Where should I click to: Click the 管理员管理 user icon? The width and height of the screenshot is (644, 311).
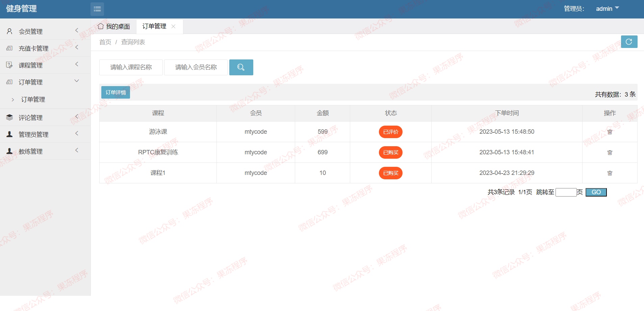(x=9, y=134)
